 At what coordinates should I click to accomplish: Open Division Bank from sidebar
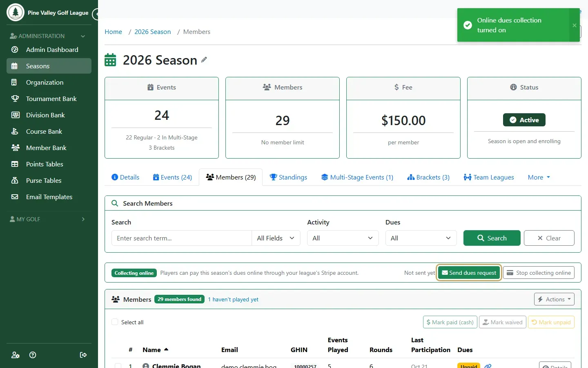(49, 115)
